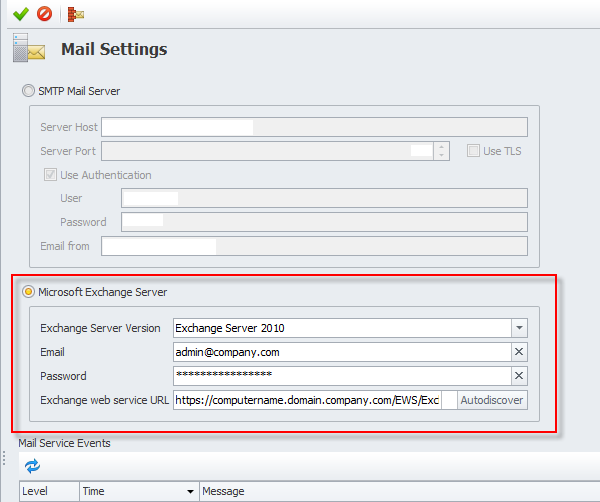
Task: Open the Exchange Server Version dropdown
Action: point(519,328)
